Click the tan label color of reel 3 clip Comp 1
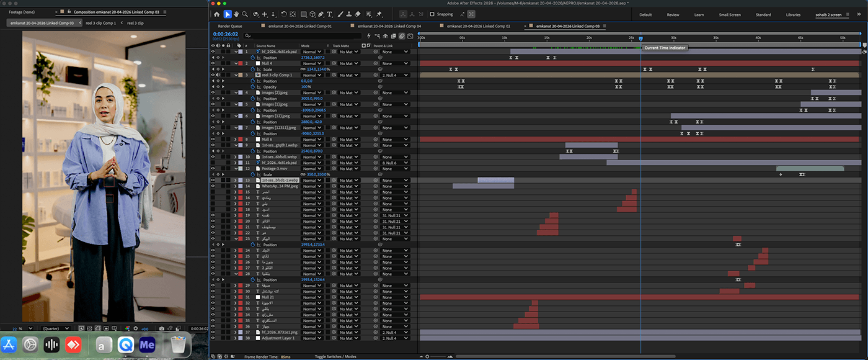 pyautogui.click(x=241, y=75)
